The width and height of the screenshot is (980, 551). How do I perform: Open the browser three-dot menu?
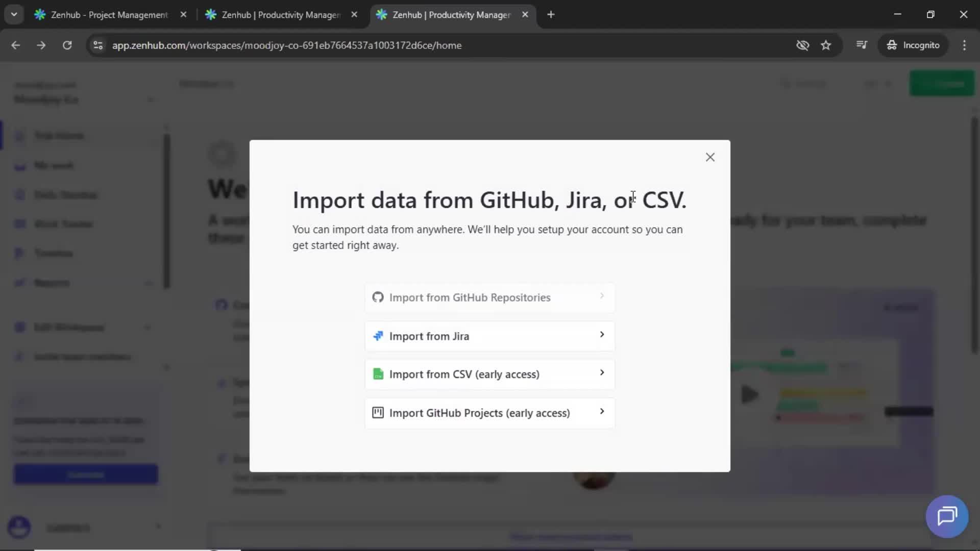click(965, 45)
